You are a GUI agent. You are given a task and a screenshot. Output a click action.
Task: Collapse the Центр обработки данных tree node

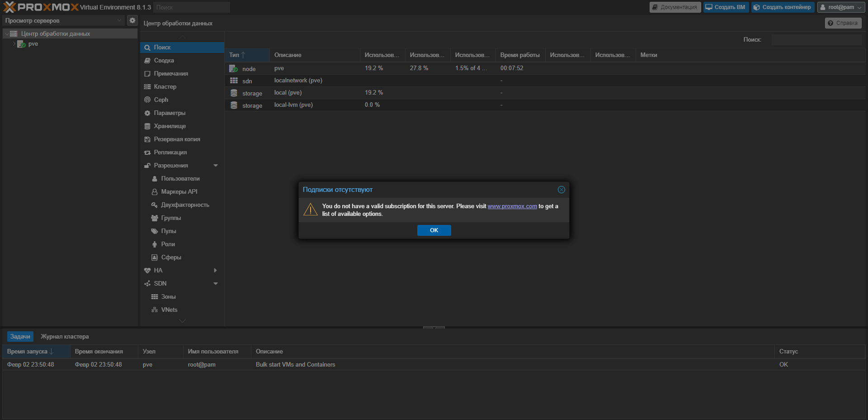click(x=6, y=33)
